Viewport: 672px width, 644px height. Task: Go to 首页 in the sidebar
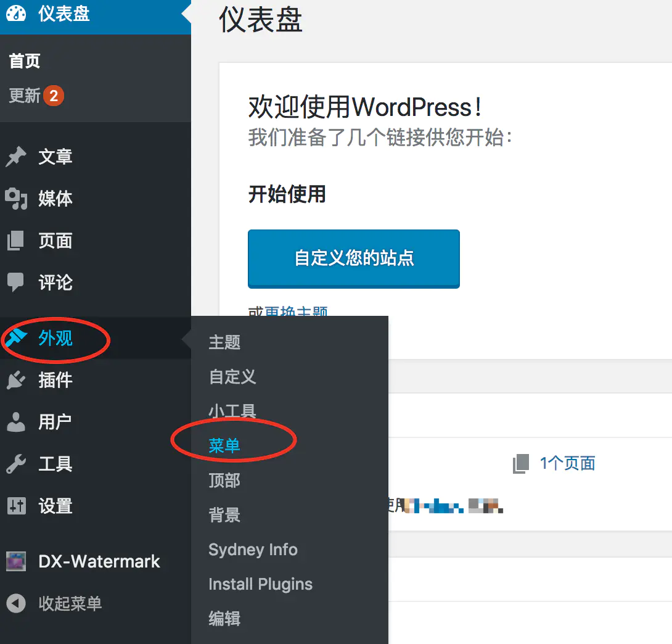pos(25,61)
